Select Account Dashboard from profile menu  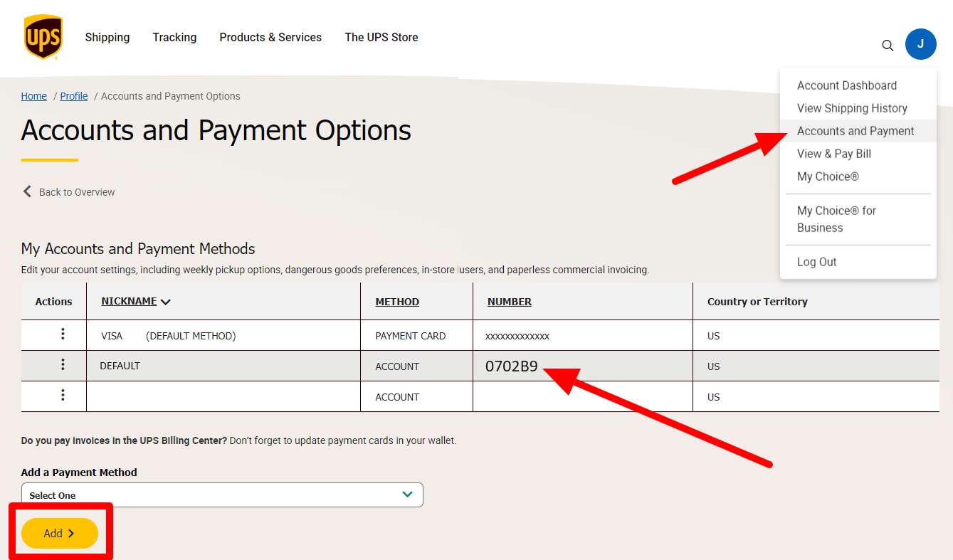pos(846,85)
